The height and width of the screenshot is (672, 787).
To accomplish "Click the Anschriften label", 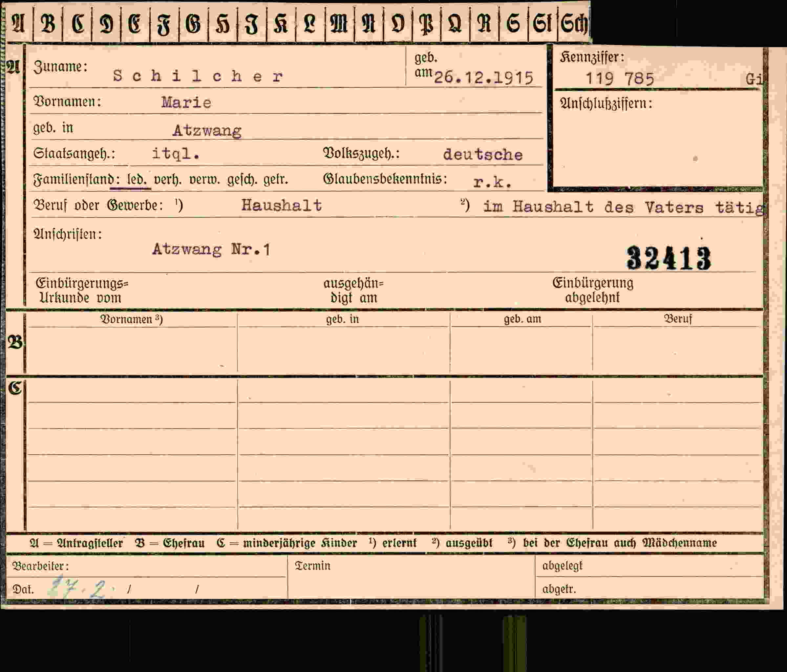I will pyautogui.click(x=68, y=234).
